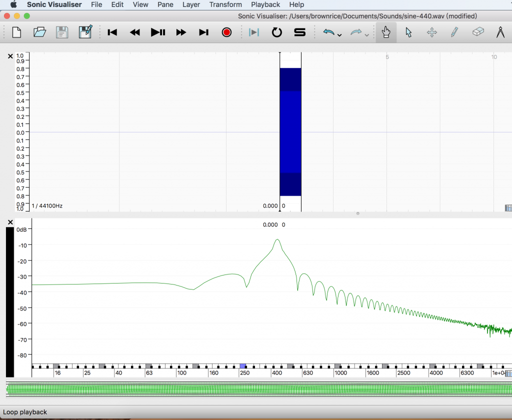
Task: Open the Help menu
Action: tap(296, 4)
